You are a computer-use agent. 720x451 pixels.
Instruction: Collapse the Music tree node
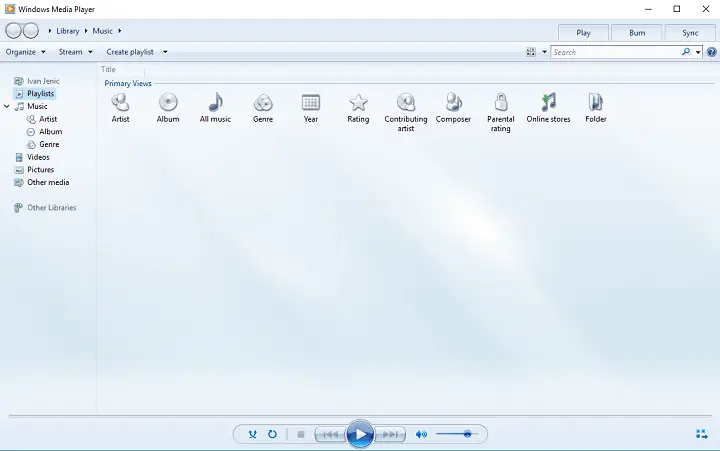[x=7, y=106]
